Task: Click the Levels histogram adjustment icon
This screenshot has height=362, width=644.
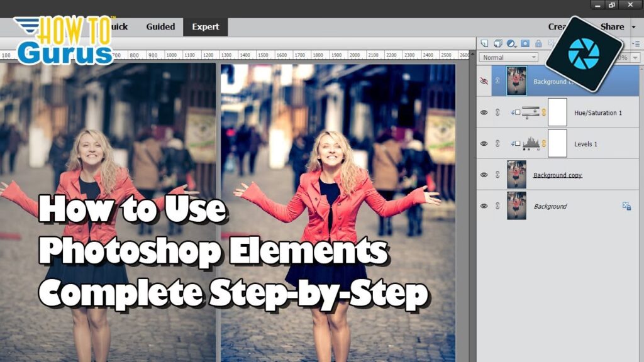Action: (x=531, y=144)
